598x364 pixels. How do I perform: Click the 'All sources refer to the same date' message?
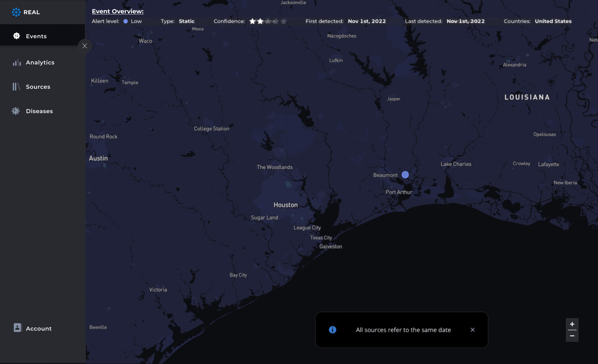click(x=403, y=330)
